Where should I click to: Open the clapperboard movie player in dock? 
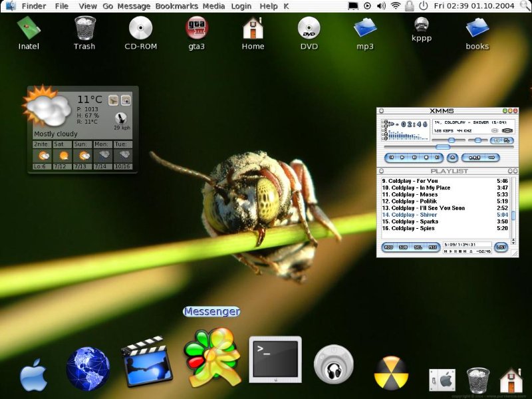click(147, 362)
